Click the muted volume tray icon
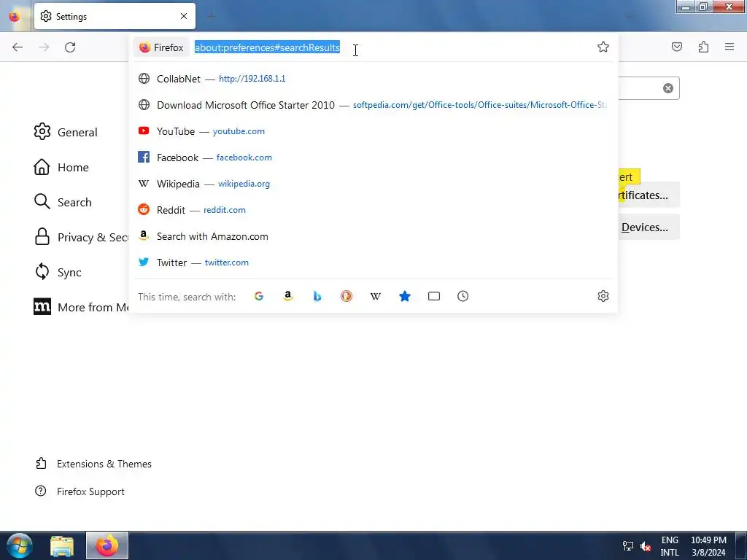 [646, 545]
